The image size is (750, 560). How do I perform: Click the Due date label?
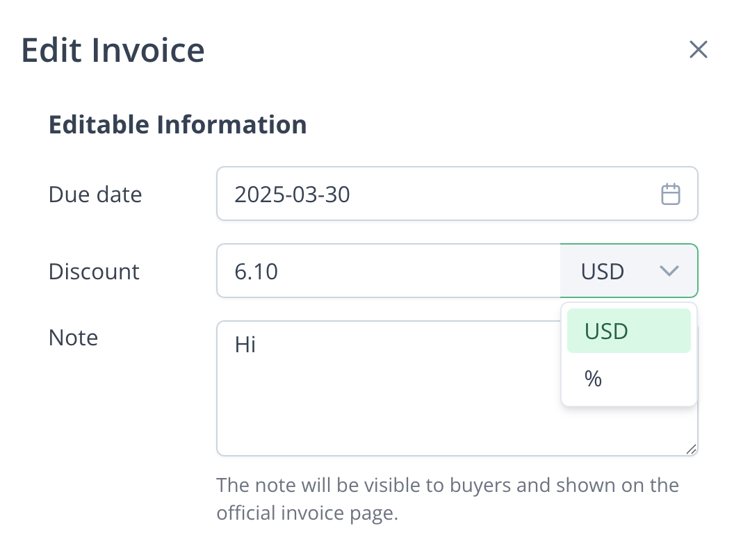(x=95, y=195)
